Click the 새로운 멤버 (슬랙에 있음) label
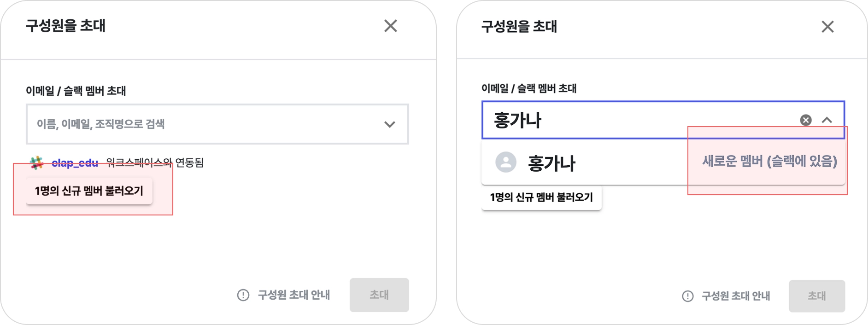Screen dimensions: 868x325 point(769,162)
